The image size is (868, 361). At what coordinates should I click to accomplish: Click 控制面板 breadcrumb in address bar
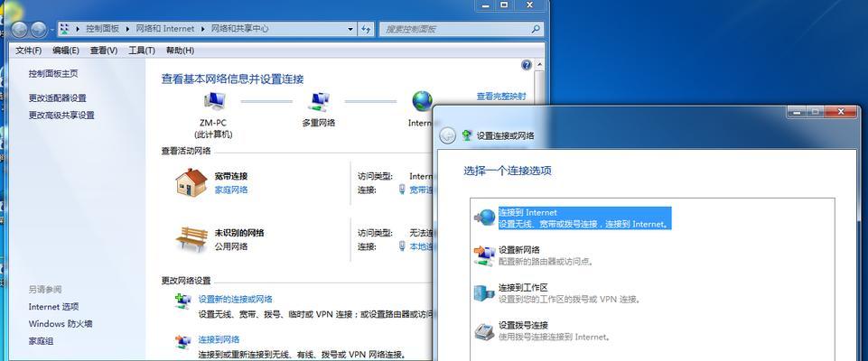coord(102,29)
